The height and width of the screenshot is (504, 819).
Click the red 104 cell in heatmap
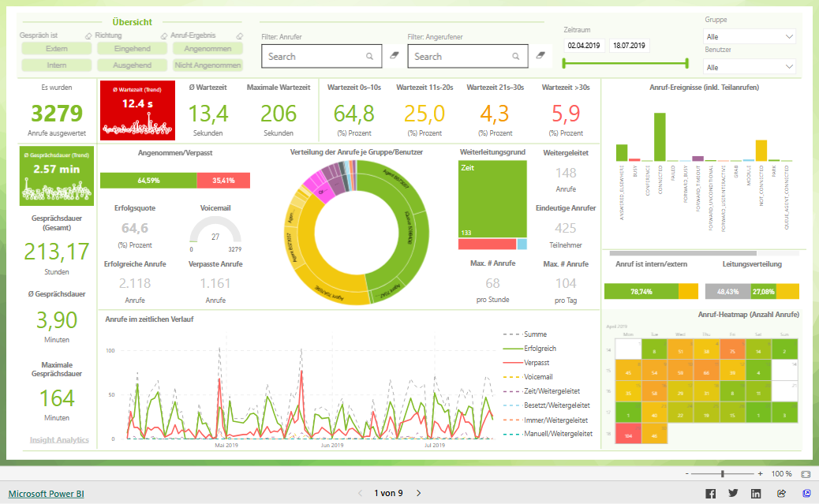628,434
